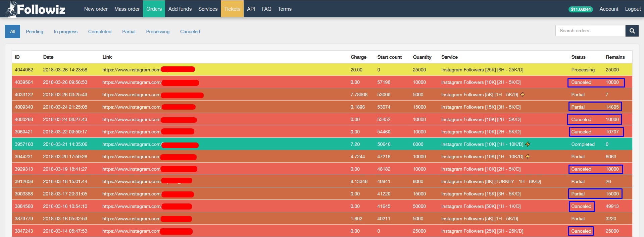Open Instagram link of order 3957160
The height and width of the screenshot is (237, 644).
click(150, 144)
